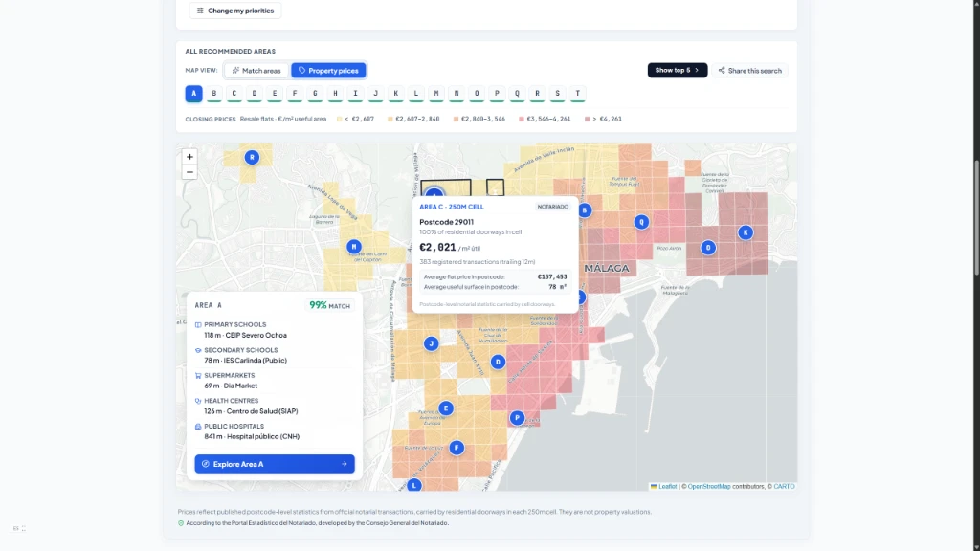This screenshot has height=551, width=980.
Task: Switch map view to Match areas
Action: click(256, 71)
